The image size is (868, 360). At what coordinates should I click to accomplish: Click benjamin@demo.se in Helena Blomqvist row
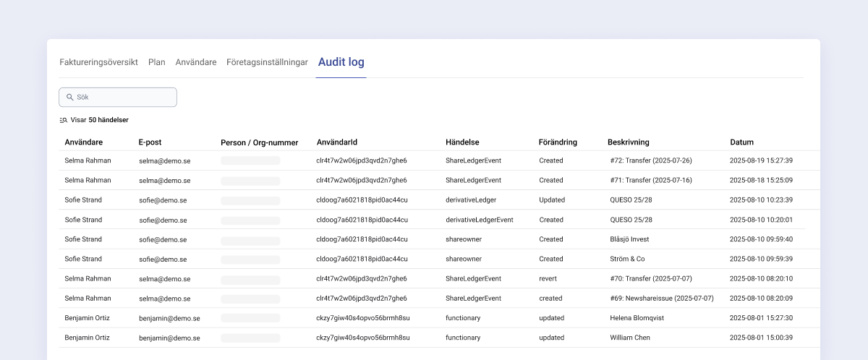pyautogui.click(x=169, y=318)
